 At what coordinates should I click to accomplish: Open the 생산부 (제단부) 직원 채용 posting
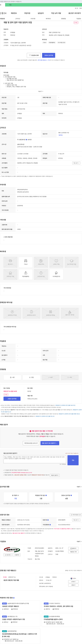[11, 580]
